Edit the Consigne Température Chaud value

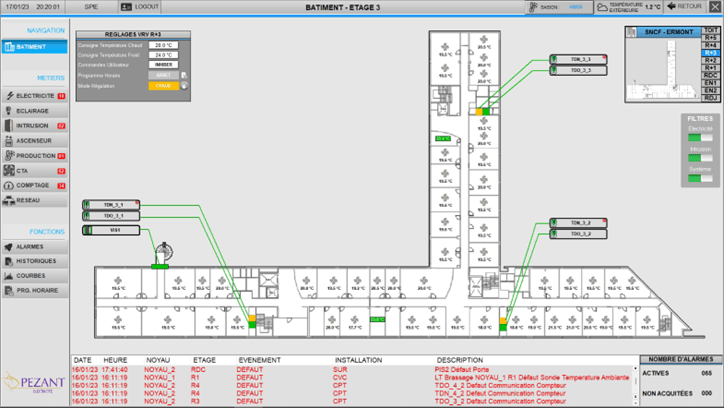[164, 45]
